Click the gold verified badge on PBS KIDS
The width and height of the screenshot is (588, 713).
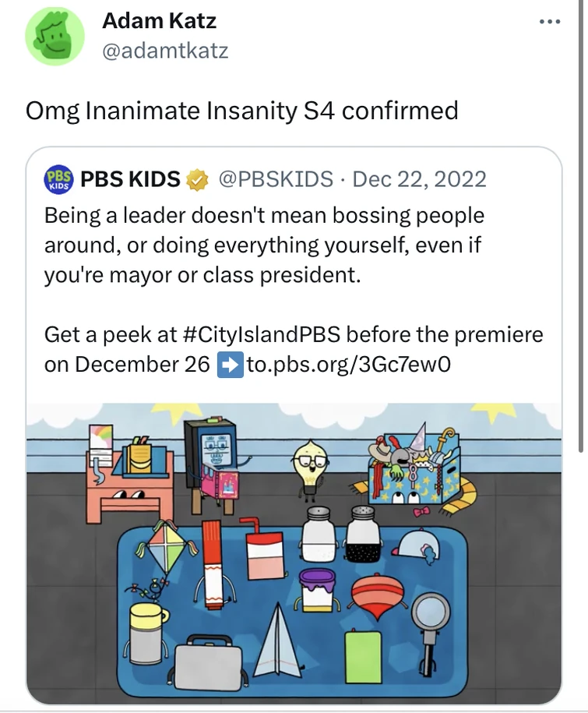[194, 178]
